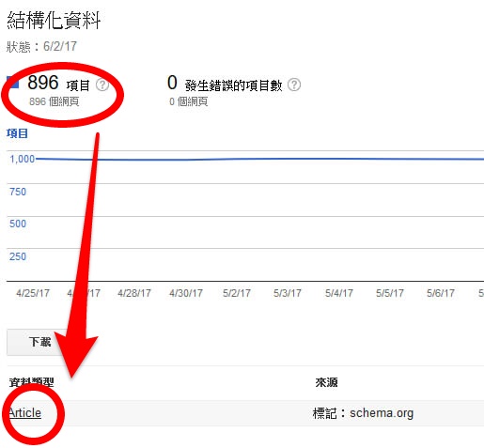Click the 結構化資料 page heading
The width and height of the screenshot is (484, 448).
(x=54, y=21)
